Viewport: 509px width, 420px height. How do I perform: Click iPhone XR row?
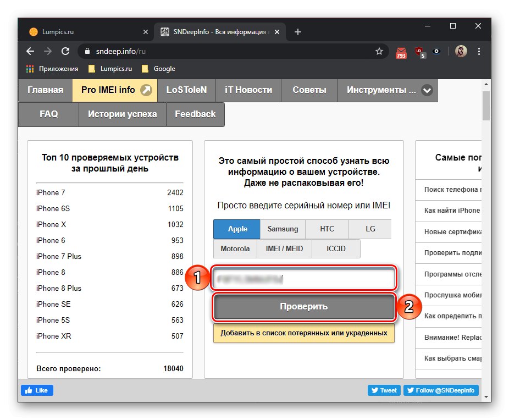(110, 336)
